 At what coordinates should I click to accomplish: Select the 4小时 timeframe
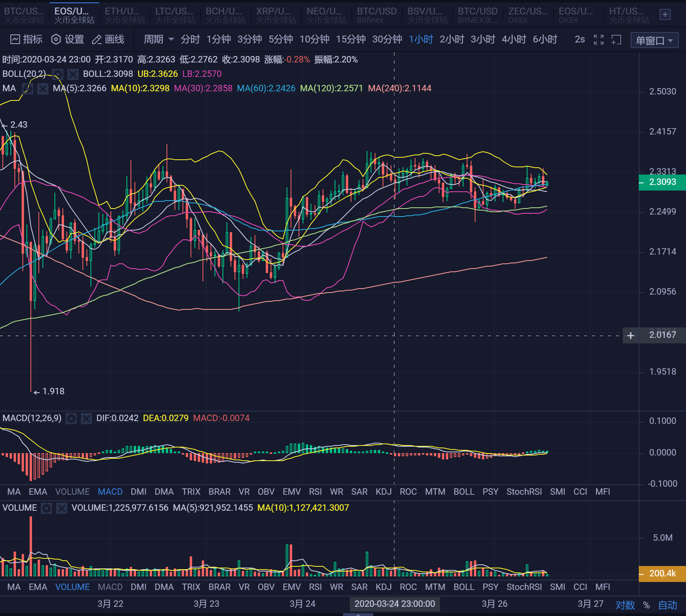pyautogui.click(x=514, y=39)
